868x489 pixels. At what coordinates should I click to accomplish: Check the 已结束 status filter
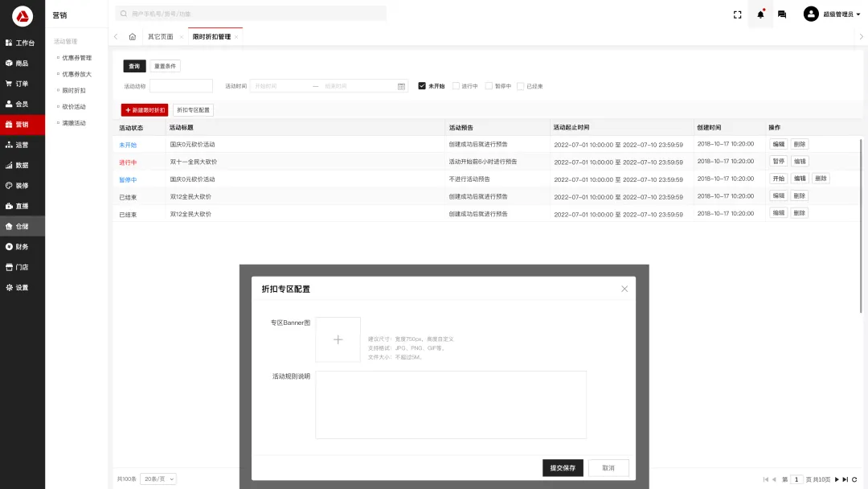[x=520, y=86]
